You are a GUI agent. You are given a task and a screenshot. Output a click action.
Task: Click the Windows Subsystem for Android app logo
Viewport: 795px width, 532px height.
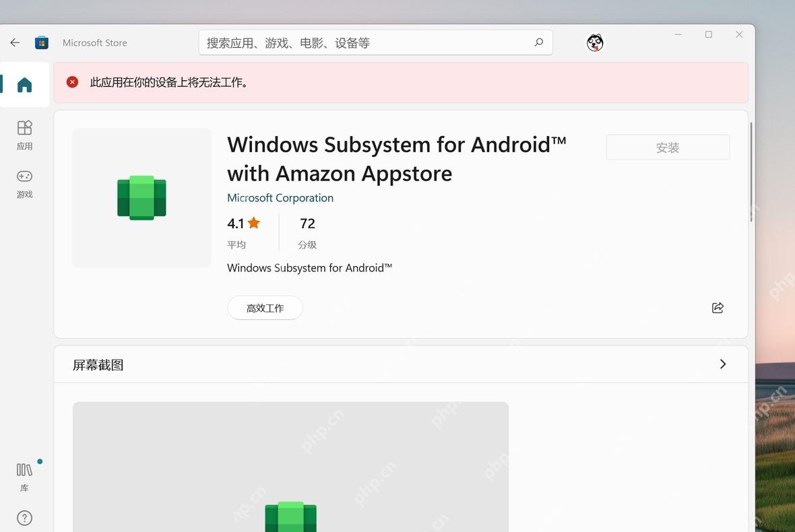(141, 197)
